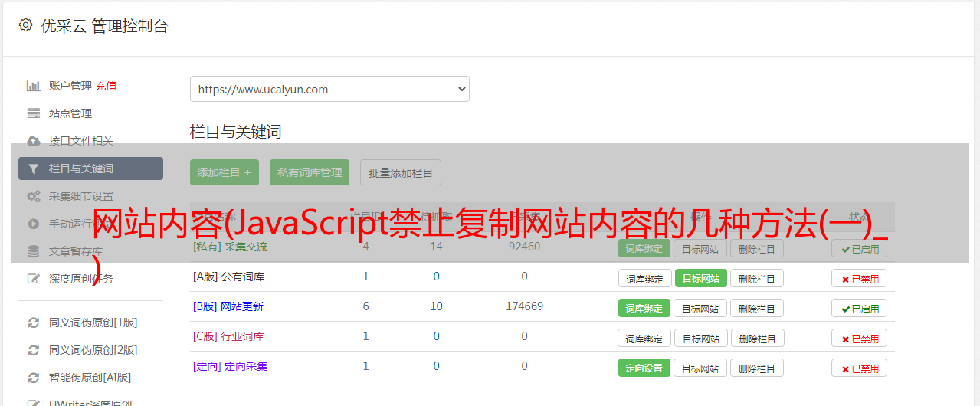This screenshot has height=406, width=980.
Task: Click the server icon next to 站点管理
Action: coord(34,113)
